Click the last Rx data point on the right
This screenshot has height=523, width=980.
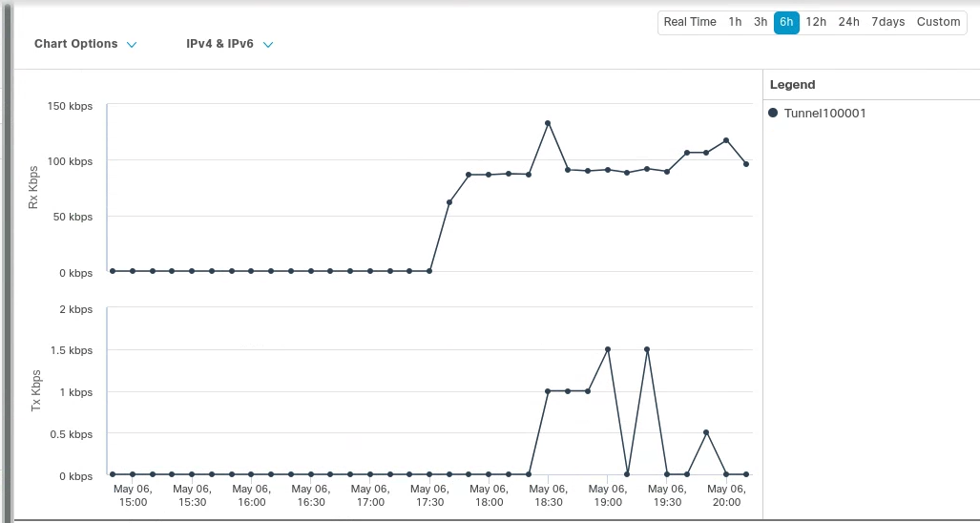(746, 164)
